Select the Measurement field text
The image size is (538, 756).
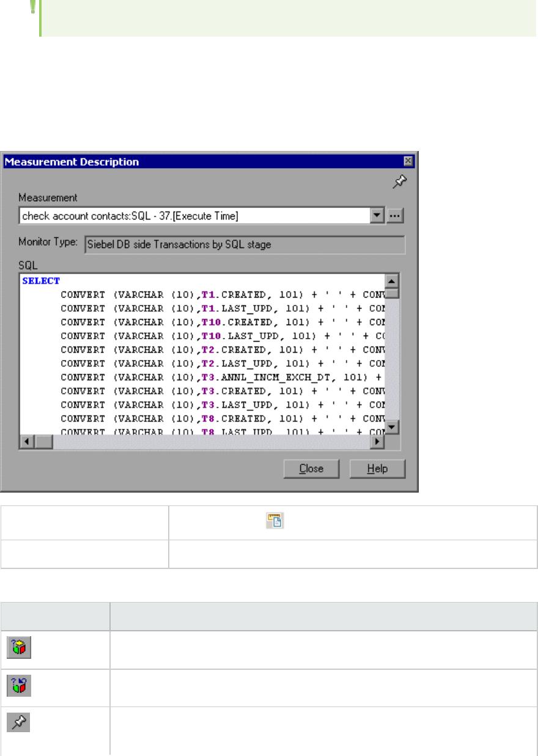(x=130, y=216)
